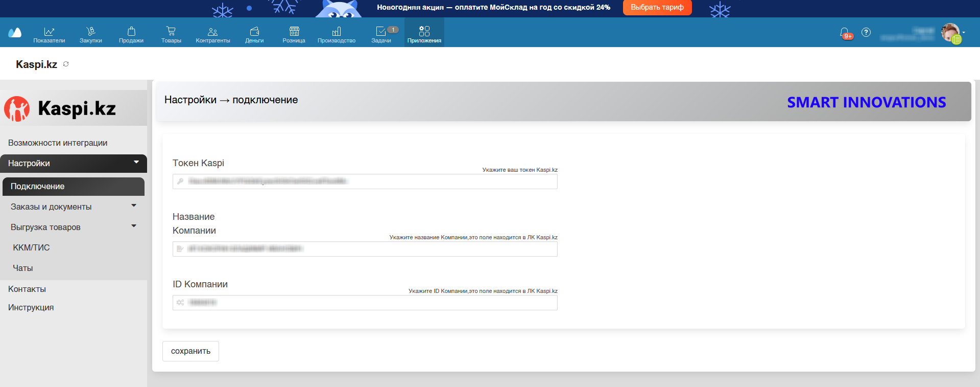Image resolution: width=980 pixels, height=387 pixels.
Task: Click the notifications bell icon
Action: (x=844, y=33)
